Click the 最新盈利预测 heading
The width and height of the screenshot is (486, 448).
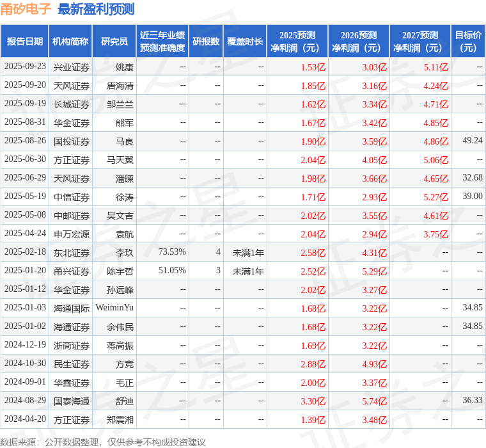pyautogui.click(x=96, y=9)
